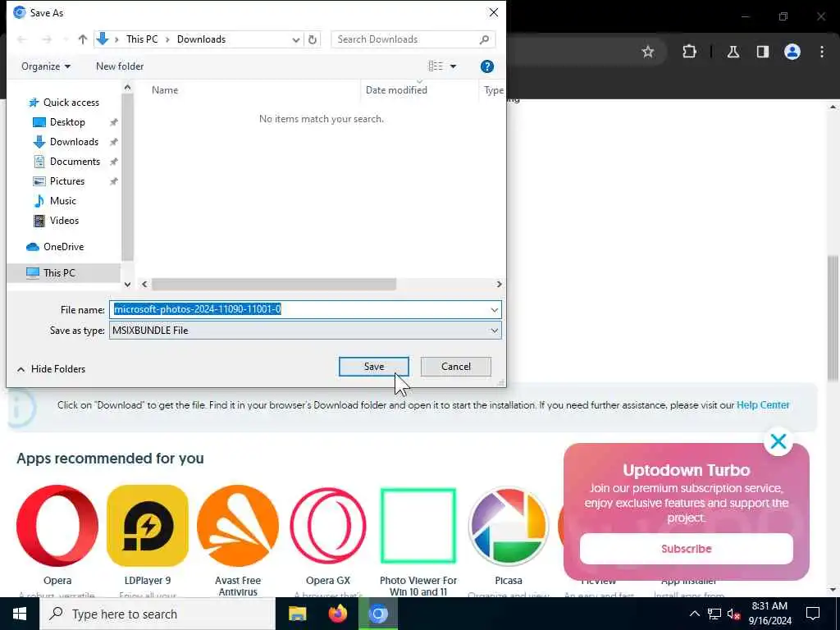Open Photo Viewer For Win 10 and 11
Viewport: 840px width, 630px height.
coord(418,526)
